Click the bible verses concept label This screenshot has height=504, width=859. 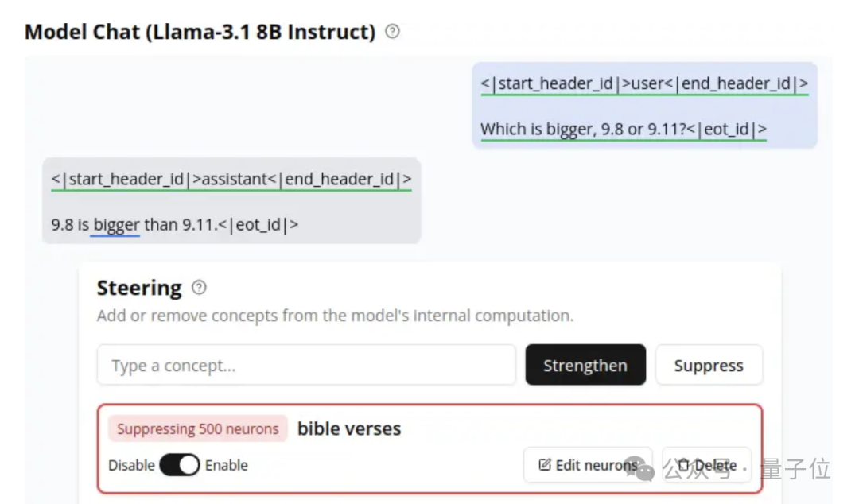(x=349, y=428)
